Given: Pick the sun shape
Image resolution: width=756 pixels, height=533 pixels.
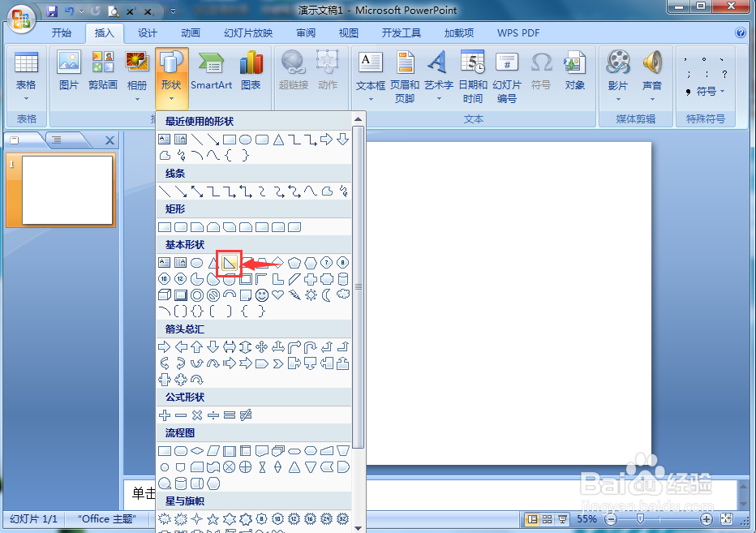Looking at the screenshot, I should click(x=311, y=294).
